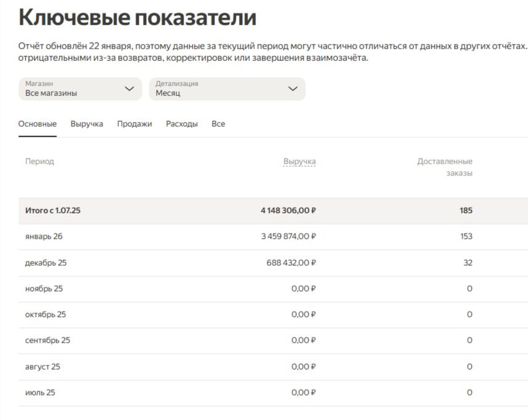Click the Выручка column header
The image size is (528, 420).
pyautogui.click(x=299, y=162)
